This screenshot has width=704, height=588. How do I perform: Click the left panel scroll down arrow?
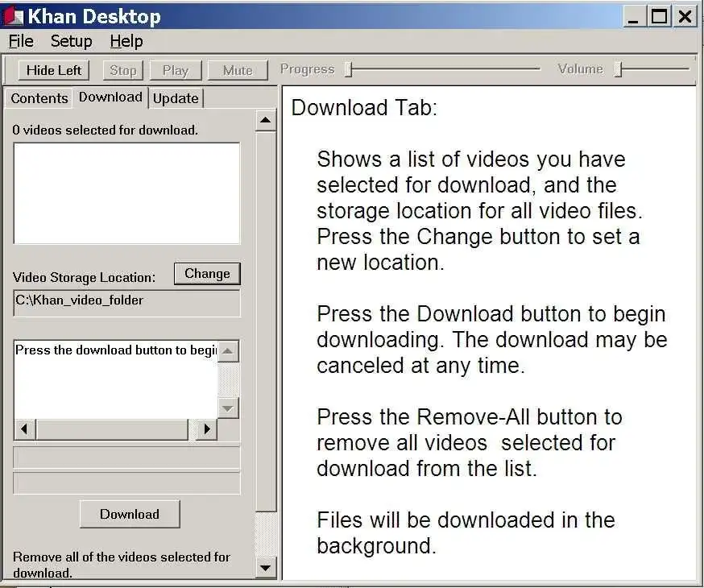click(266, 568)
